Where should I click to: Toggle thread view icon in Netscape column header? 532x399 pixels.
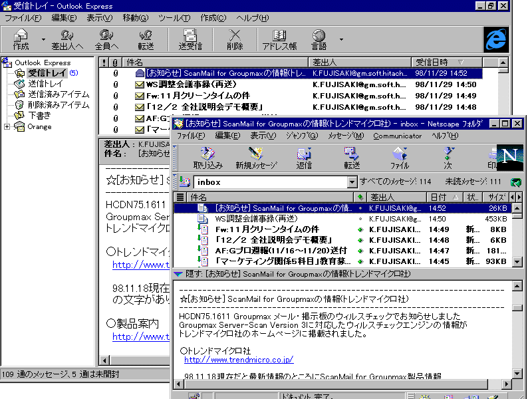coord(180,197)
